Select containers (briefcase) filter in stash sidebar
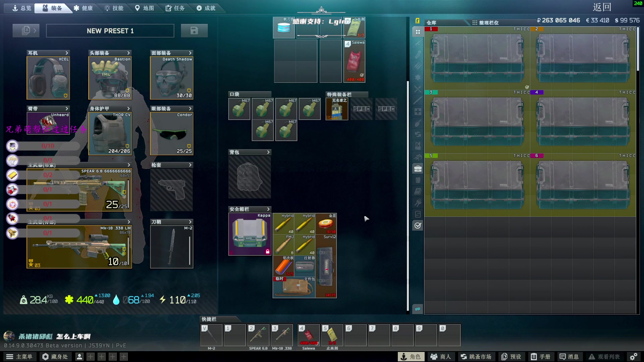The width and height of the screenshot is (644, 362). tap(418, 169)
